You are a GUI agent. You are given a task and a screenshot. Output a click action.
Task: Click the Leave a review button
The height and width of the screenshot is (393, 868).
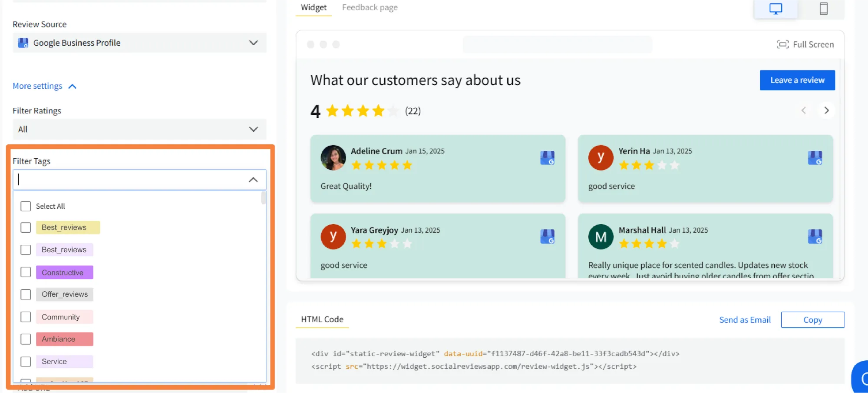tap(797, 80)
